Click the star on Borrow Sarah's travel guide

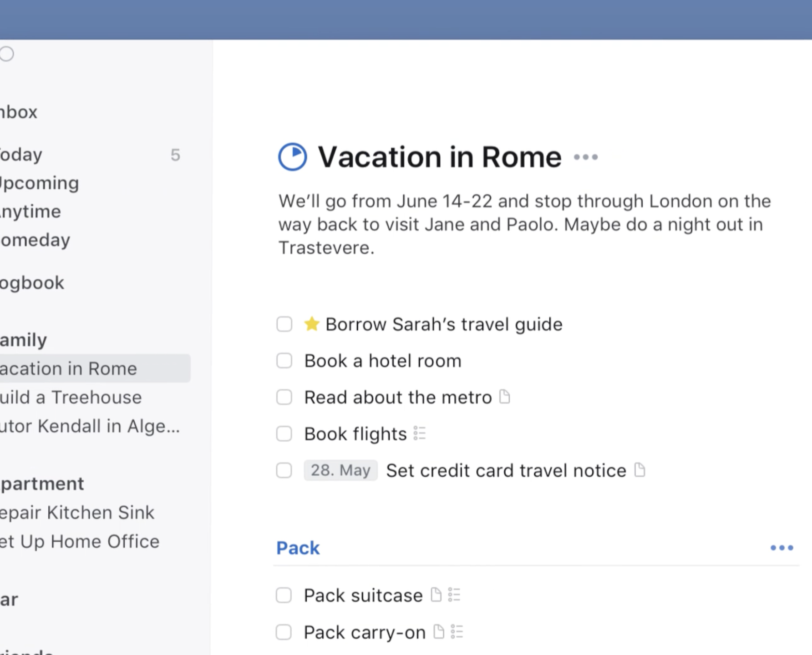[x=312, y=324]
